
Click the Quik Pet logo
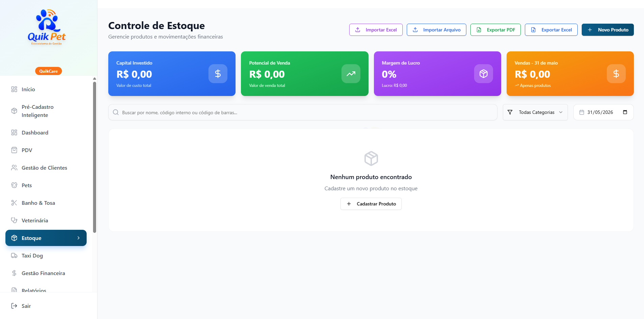[47, 27]
